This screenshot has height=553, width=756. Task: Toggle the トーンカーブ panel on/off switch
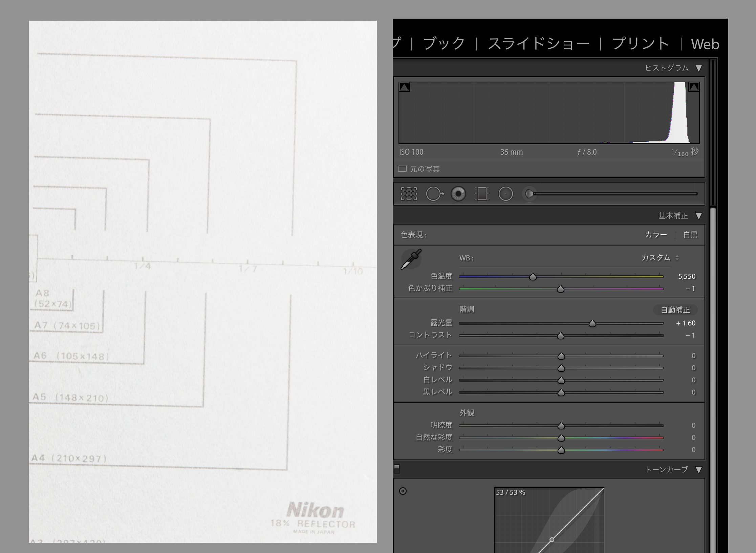tap(397, 469)
